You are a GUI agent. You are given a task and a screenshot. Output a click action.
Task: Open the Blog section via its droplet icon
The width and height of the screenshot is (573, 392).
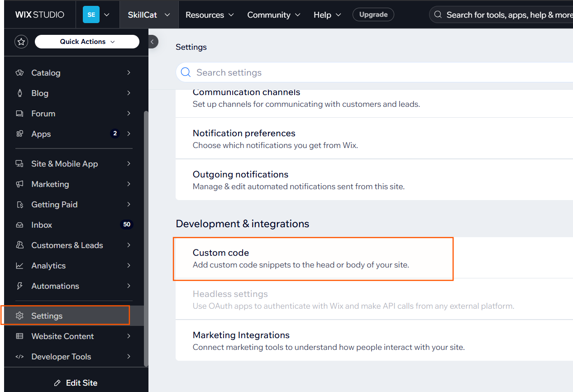tap(19, 93)
